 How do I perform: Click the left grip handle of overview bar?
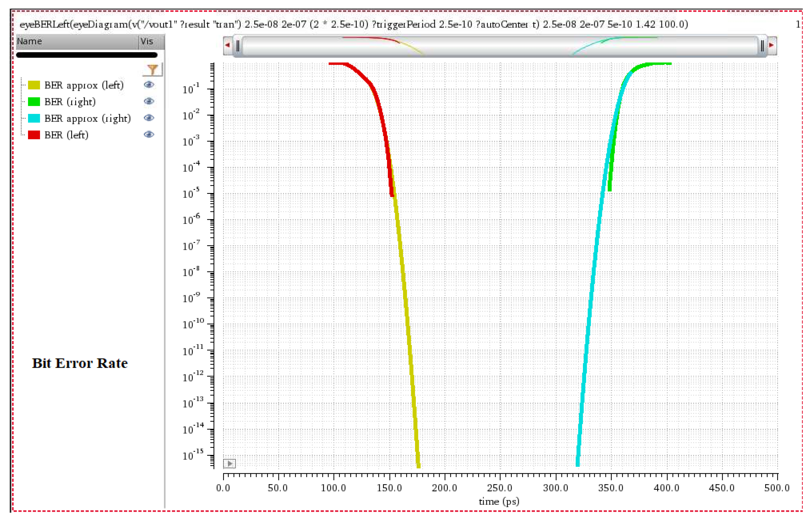point(238,45)
